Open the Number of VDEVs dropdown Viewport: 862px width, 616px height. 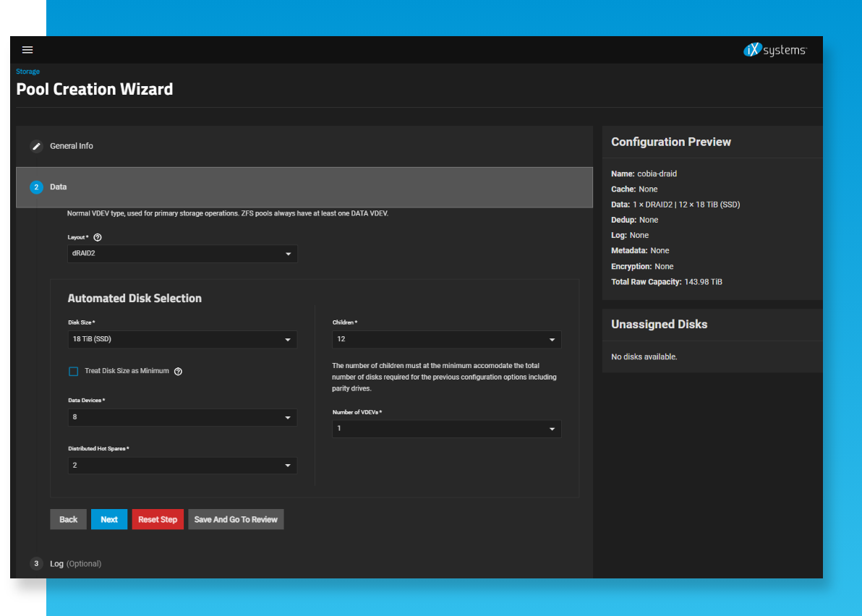click(x=446, y=428)
